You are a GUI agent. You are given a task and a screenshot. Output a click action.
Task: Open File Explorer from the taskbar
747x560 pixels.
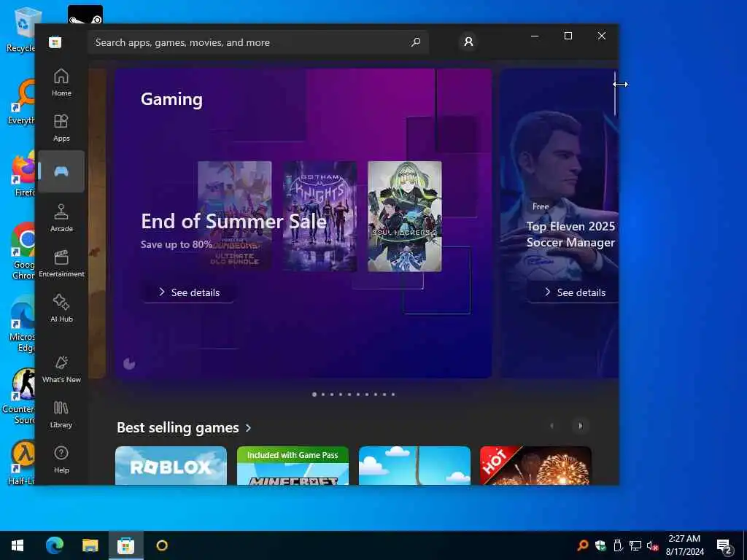click(90, 545)
